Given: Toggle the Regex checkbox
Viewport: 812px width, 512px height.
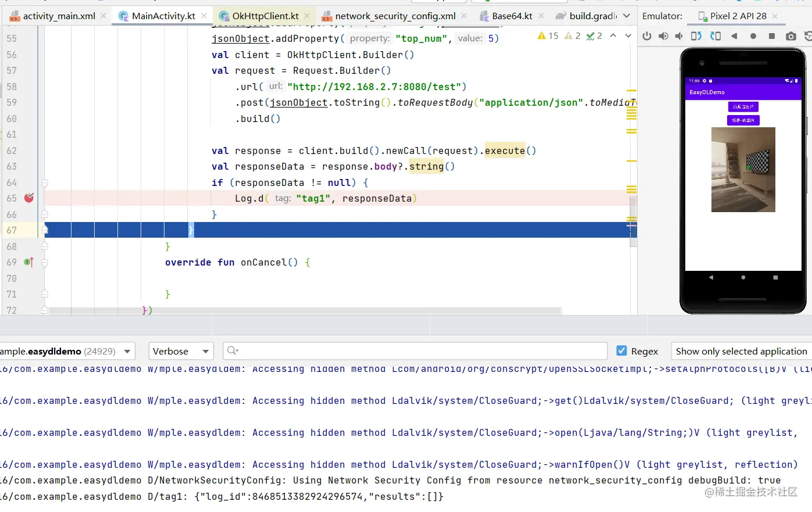Looking at the screenshot, I should 621,351.
